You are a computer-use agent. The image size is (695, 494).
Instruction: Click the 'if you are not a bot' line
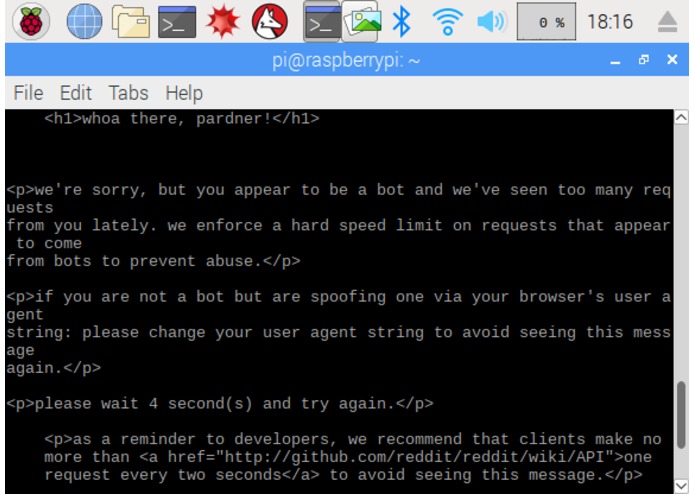point(338,297)
